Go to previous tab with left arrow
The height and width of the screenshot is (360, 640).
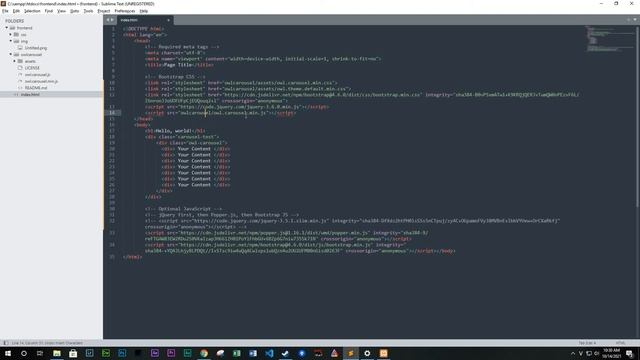[x=108, y=20]
